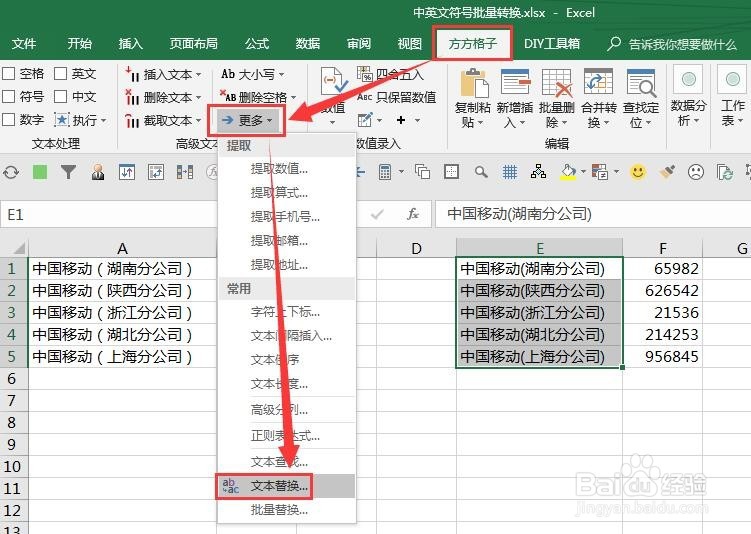The height and width of the screenshot is (534, 751).
Task: Open the 数据分析 data analysis tool
Action: coord(688,96)
